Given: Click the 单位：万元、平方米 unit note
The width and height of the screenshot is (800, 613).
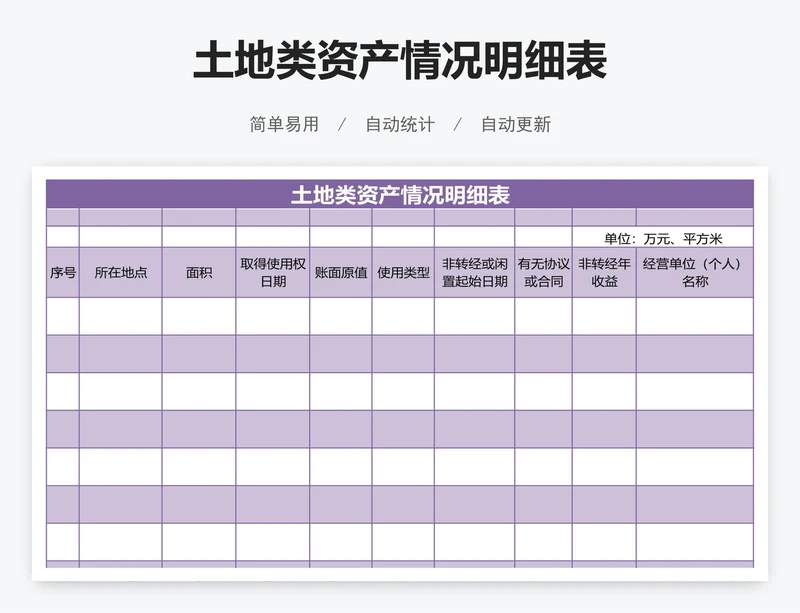Looking at the screenshot, I should coord(663,238).
